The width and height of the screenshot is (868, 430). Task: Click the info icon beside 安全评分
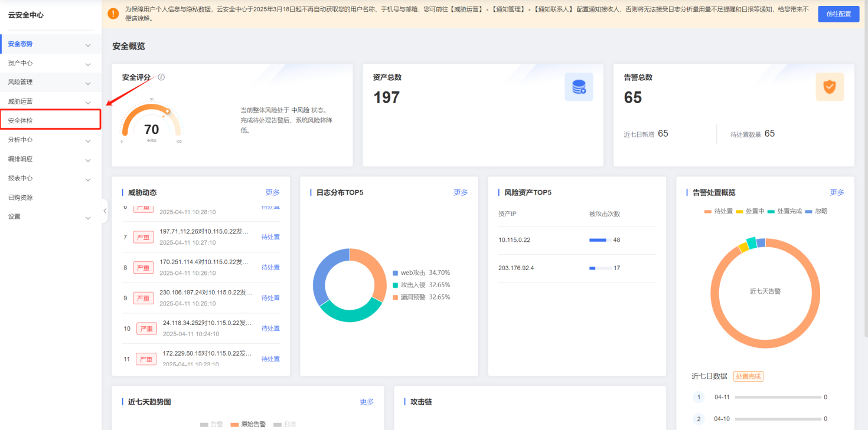coord(161,77)
